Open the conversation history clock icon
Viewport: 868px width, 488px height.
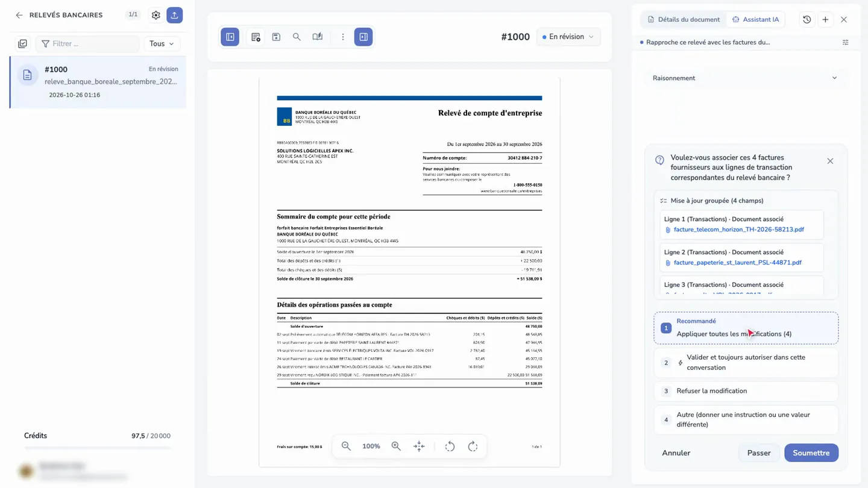pyautogui.click(x=807, y=19)
